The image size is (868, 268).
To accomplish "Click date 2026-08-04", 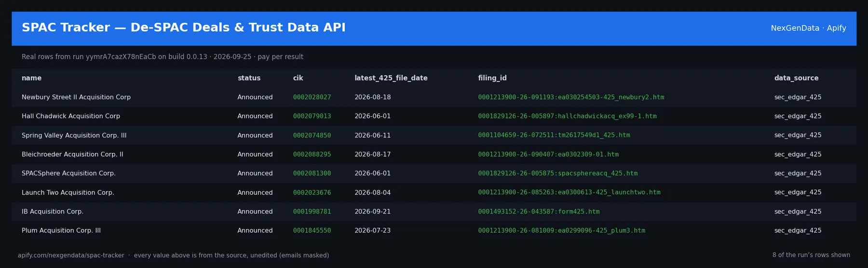I will coord(373,192).
